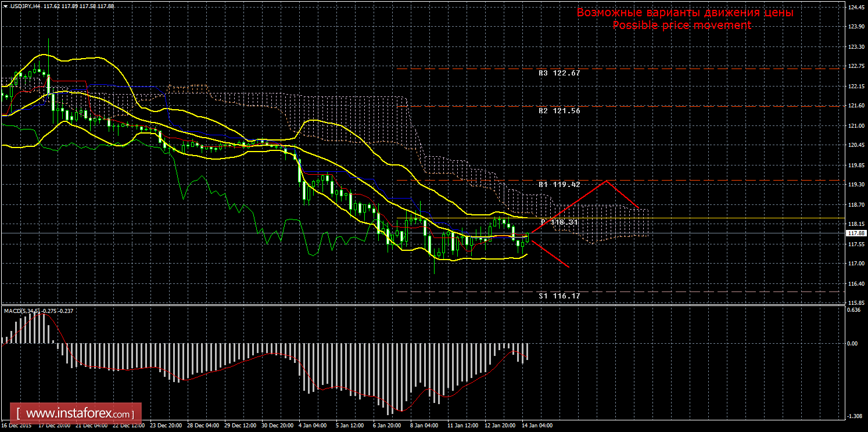This screenshot has height=432, width=868.
Task: Click the -1.308 MACD scale value
Action: click(853, 416)
